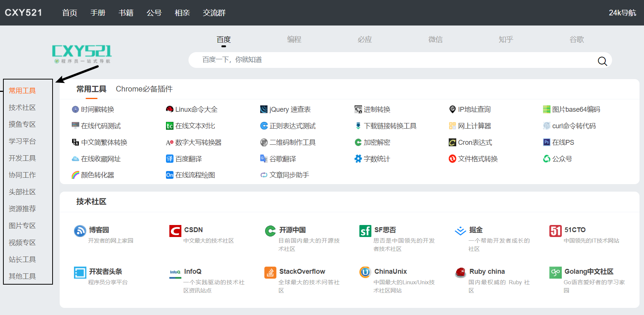Open the 开源中国 community card
The width and height of the screenshot is (644, 315).
pyautogui.click(x=303, y=238)
